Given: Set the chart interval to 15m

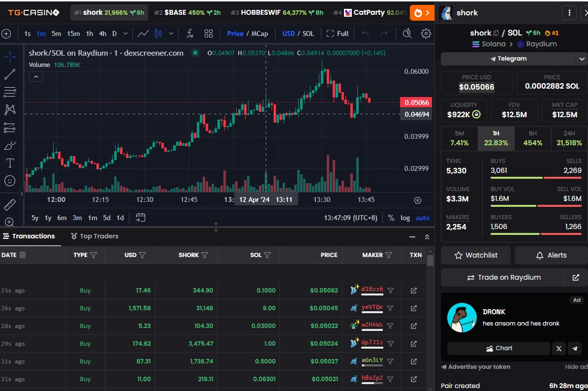Looking at the screenshot, I should [x=73, y=34].
